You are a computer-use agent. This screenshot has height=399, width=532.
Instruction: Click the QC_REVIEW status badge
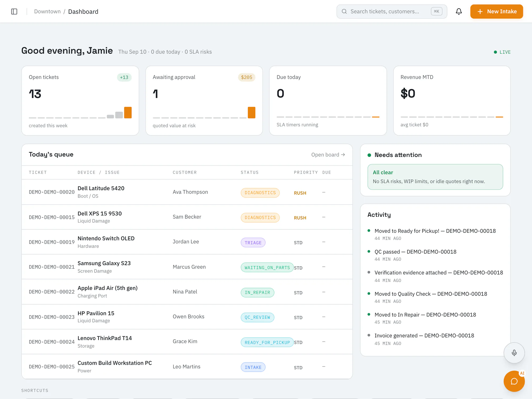257,317
